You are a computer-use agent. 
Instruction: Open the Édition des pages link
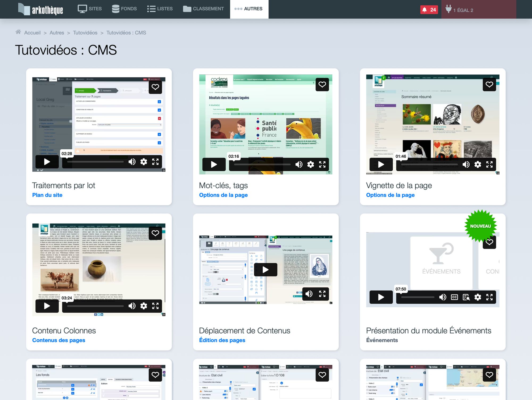(222, 340)
